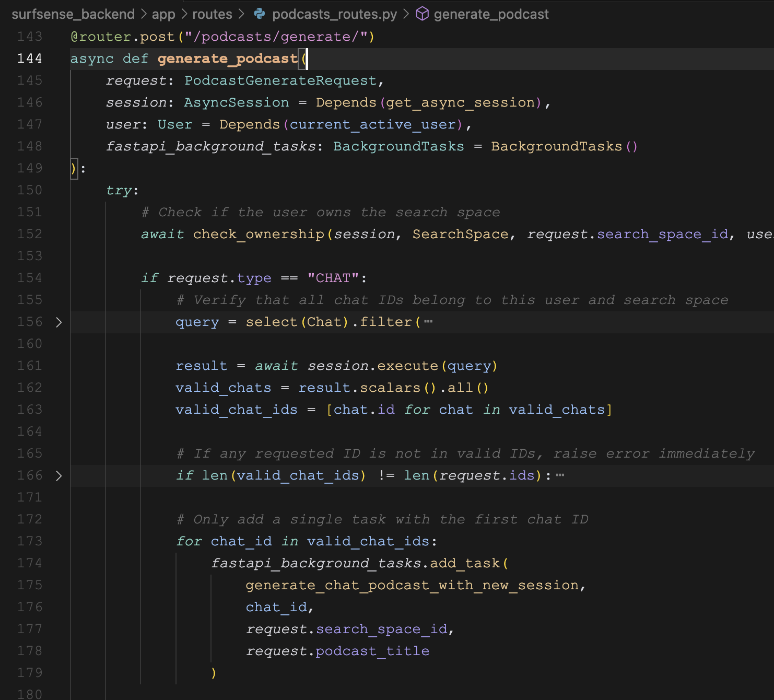Click valid_chat_ids assignment on line 163
Viewport: 774px width, 700px height.
(x=237, y=410)
